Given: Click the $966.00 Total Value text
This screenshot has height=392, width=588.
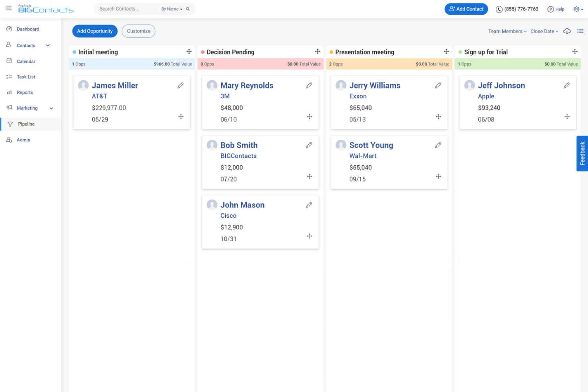Looking at the screenshot, I should (173, 64).
